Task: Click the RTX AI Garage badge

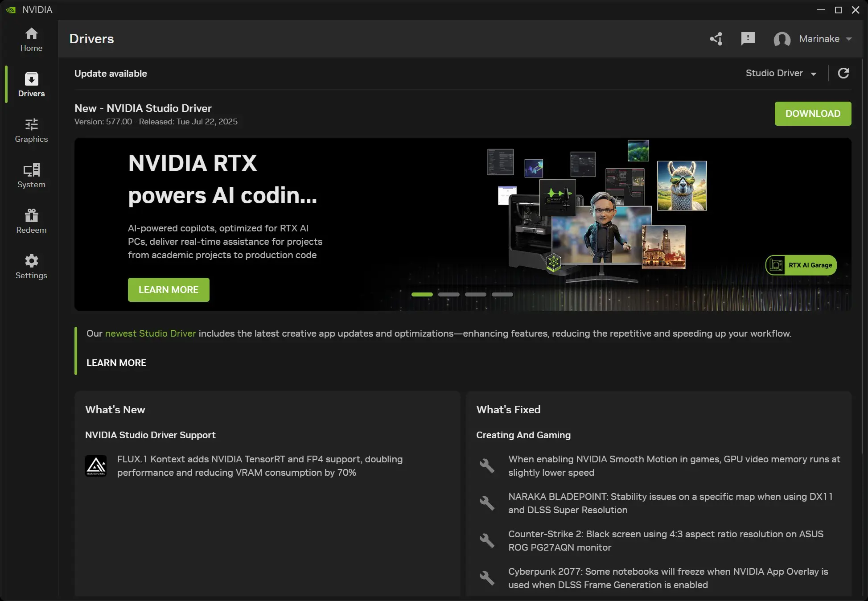Action: (801, 265)
